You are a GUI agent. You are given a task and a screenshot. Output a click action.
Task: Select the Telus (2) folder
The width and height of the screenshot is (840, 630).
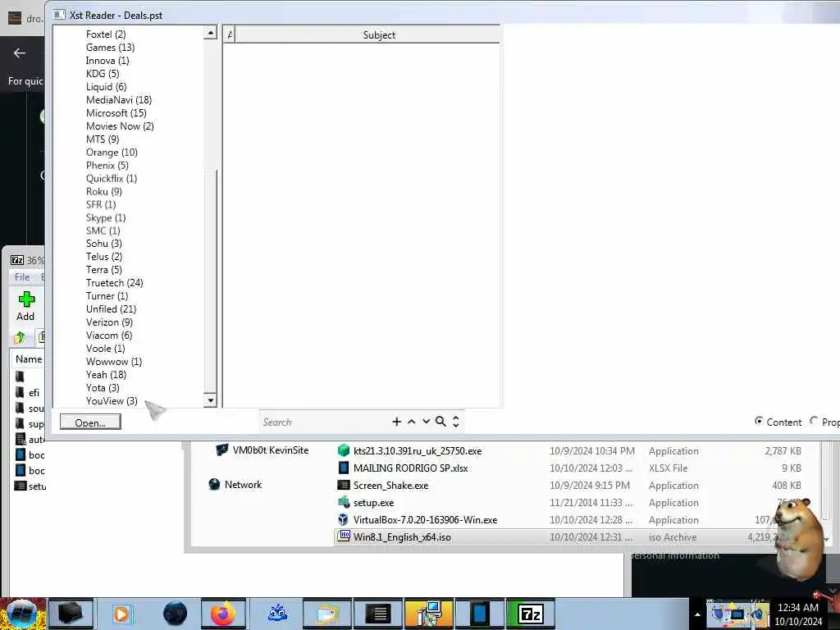click(104, 257)
